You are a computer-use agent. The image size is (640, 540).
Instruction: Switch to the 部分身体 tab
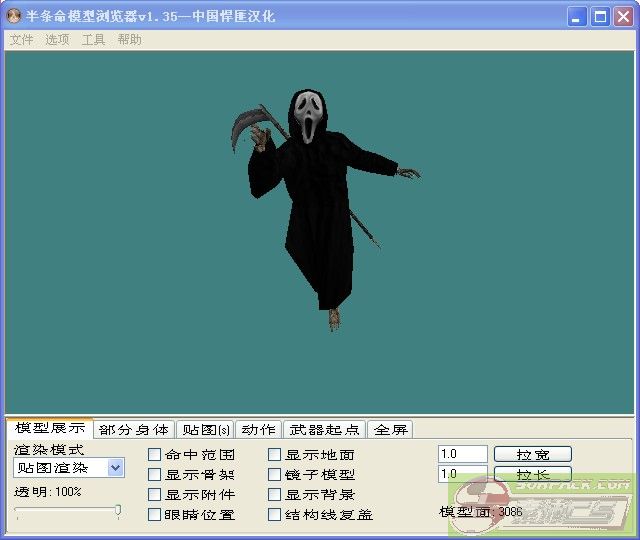tap(134, 430)
